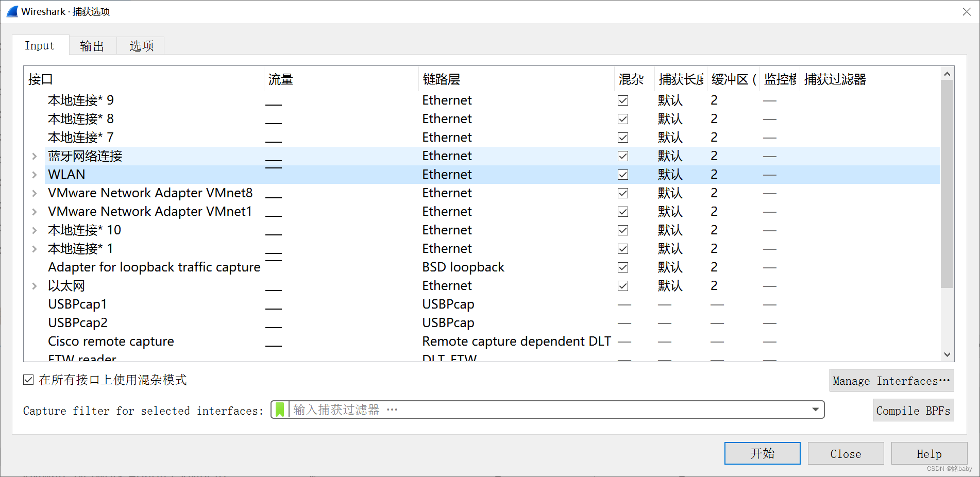Select the 本地连接* 9 interface
The image size is (980, 477).
pos(81,100)
